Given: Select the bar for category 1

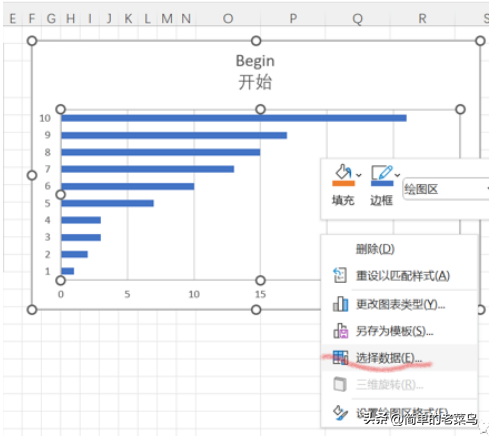Looking at the screenshot, I should [x=68, y=271].
